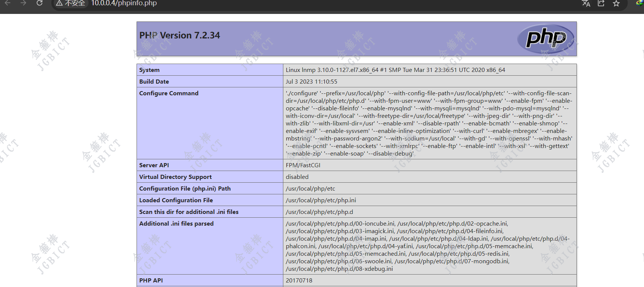Select the System row label
This screenshot has height=287, width=644.
[149, 70]
